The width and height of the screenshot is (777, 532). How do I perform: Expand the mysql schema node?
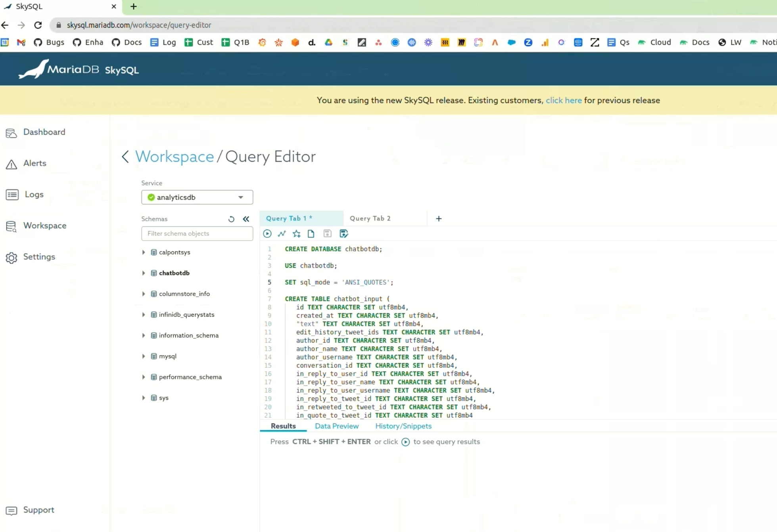pyautogui.click(x=144, y=356)
